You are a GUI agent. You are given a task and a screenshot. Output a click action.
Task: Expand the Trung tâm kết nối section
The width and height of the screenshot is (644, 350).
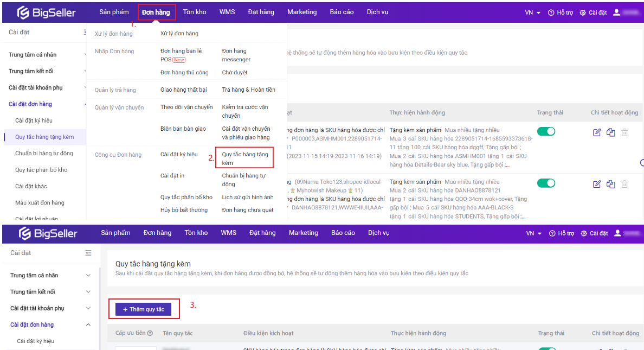[x=88, y=292]
